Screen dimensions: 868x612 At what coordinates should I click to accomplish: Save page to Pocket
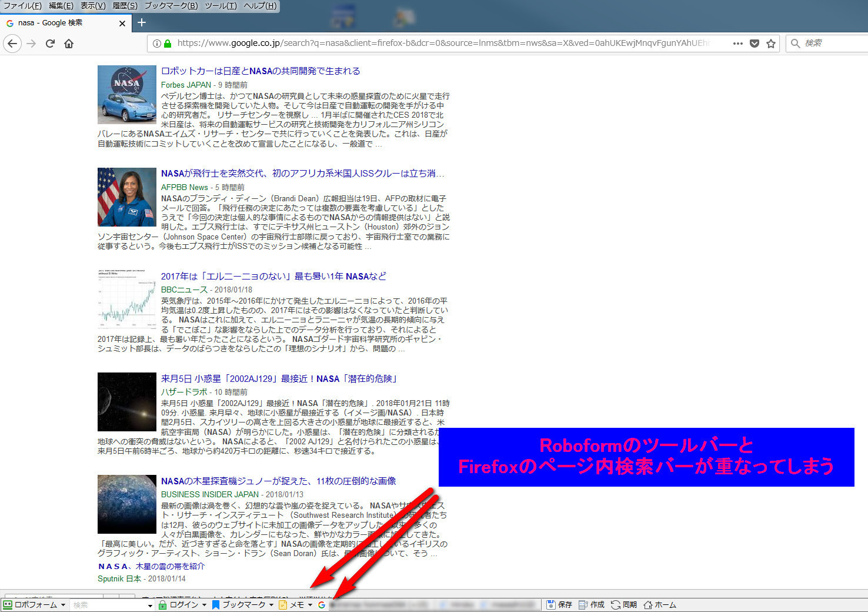755,44
